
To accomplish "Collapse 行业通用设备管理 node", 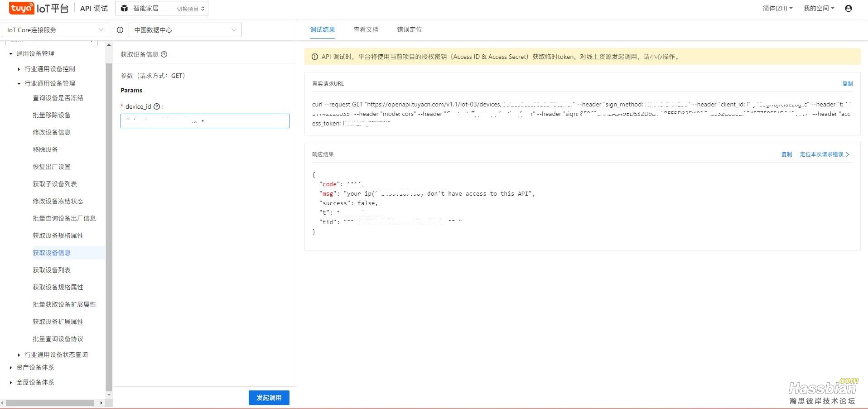I will [x=19, y=83].
